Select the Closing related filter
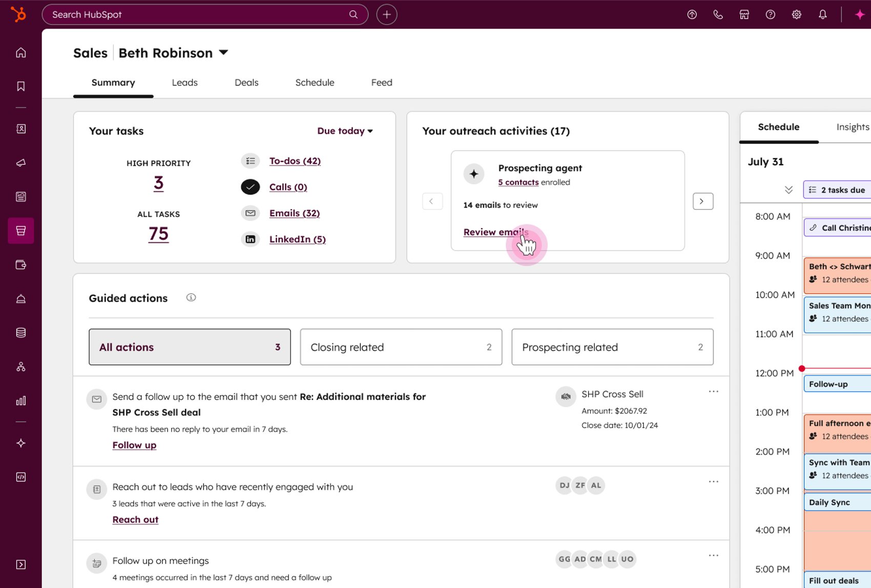Screen dimensions: 871x588 click(x=401, y=347)
